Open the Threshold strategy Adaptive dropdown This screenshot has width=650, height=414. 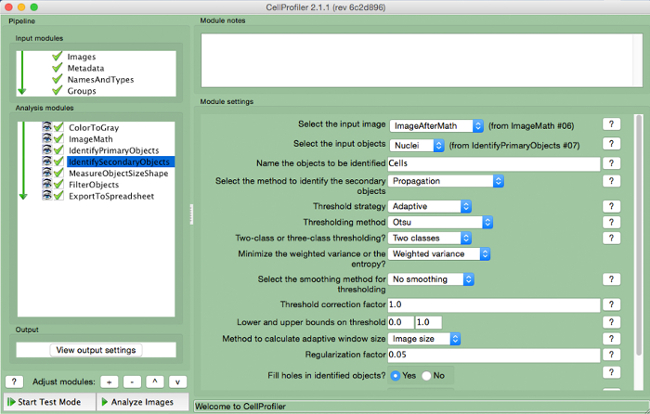430,206
